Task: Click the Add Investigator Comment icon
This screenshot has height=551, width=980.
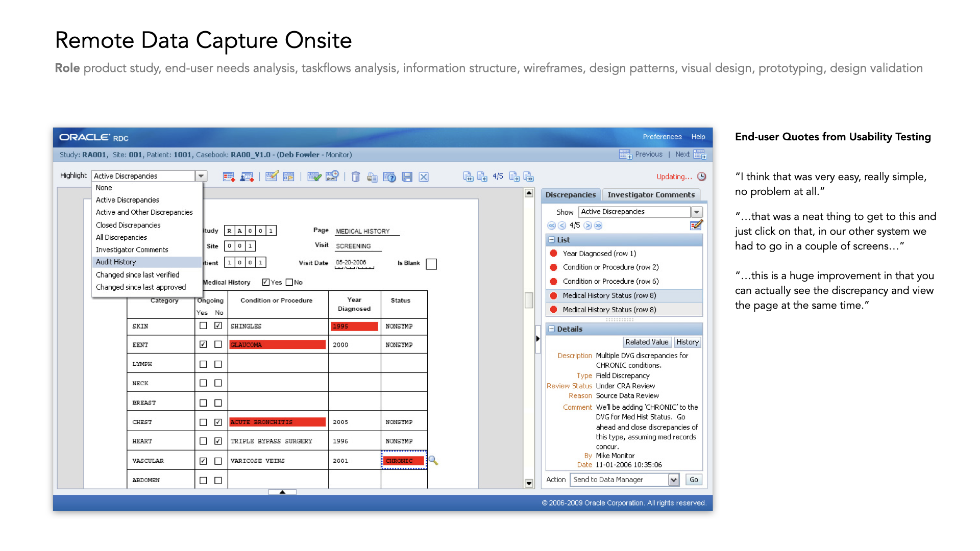Action: (247, 177)
